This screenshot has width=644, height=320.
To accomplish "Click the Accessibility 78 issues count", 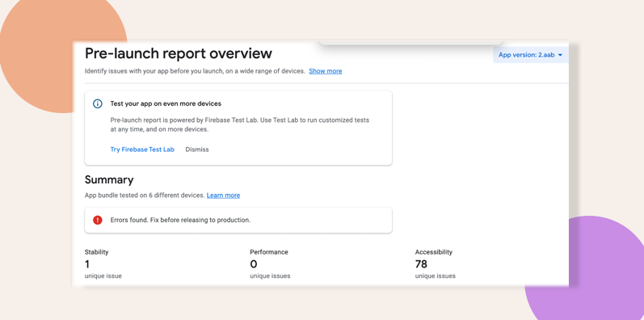I will point(421,264).
